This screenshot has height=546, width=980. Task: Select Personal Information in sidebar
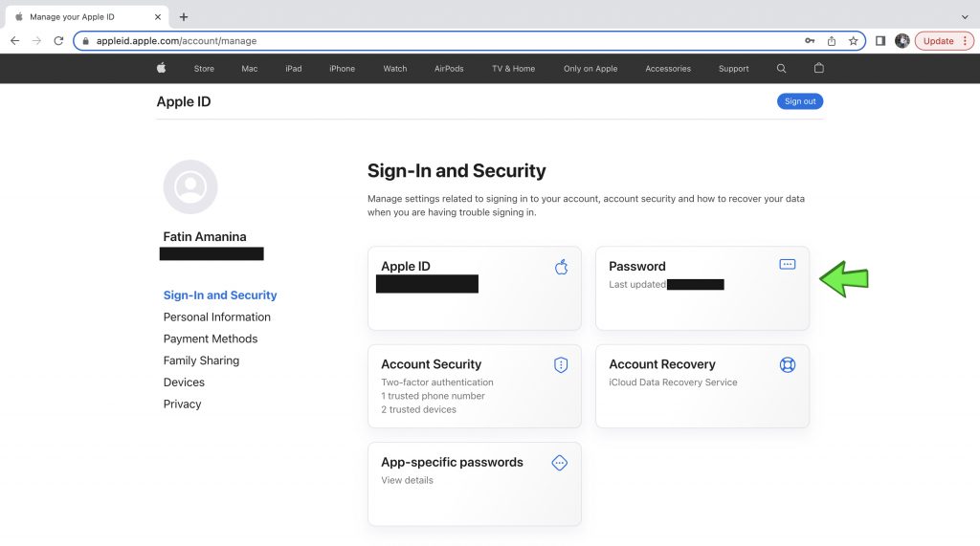[217, 317]
